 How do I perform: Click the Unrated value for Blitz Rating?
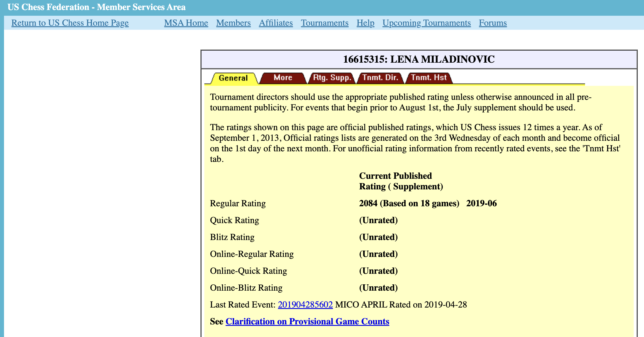pos(378,237)
